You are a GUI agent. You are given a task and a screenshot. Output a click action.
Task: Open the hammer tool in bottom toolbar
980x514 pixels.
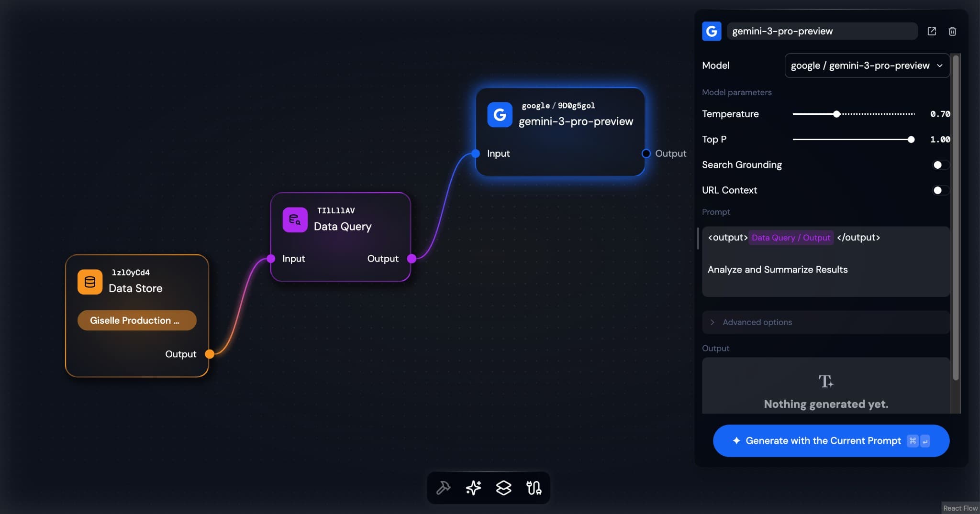click(443, 488)
